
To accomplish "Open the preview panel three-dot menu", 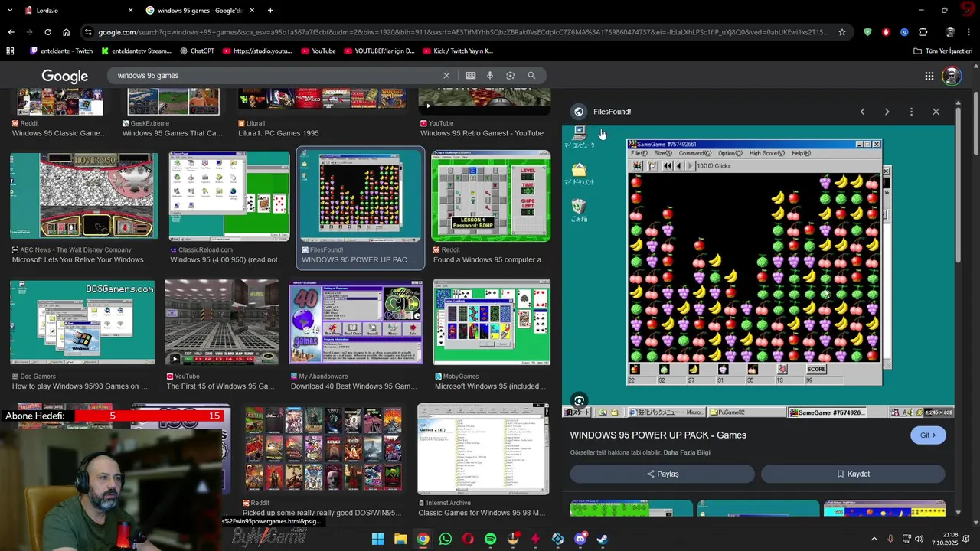I will tap(911, 112).
